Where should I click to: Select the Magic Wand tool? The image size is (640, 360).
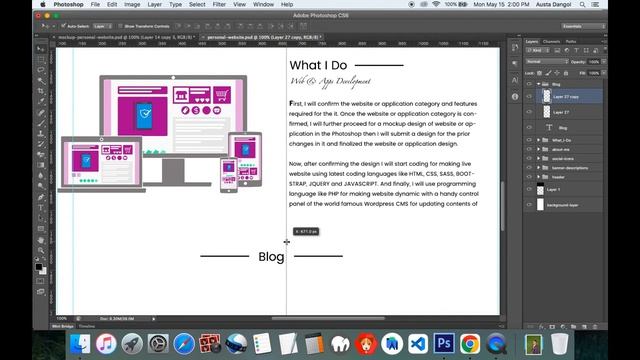pos(41,81)
